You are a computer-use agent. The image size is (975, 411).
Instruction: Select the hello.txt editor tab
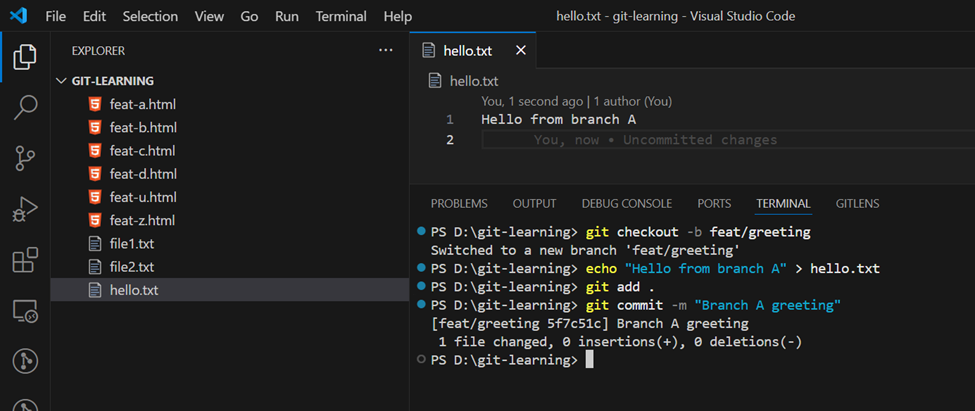[x=473, y=50]
